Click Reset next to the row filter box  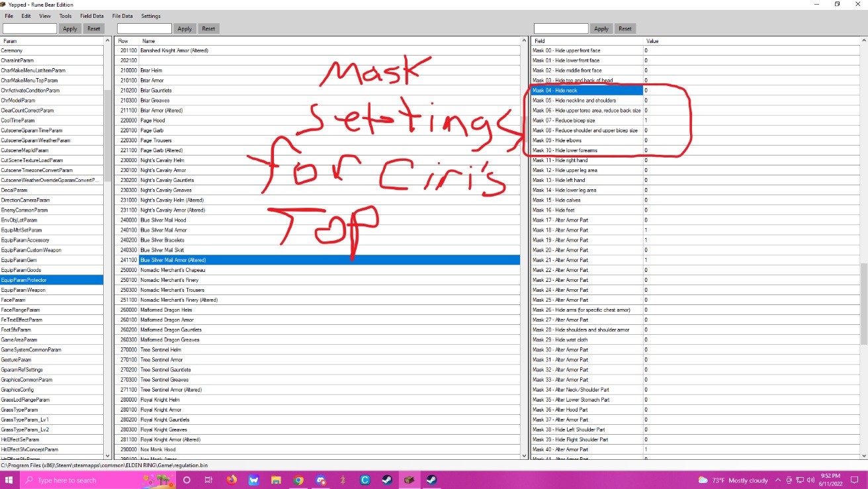click(208, 28)
